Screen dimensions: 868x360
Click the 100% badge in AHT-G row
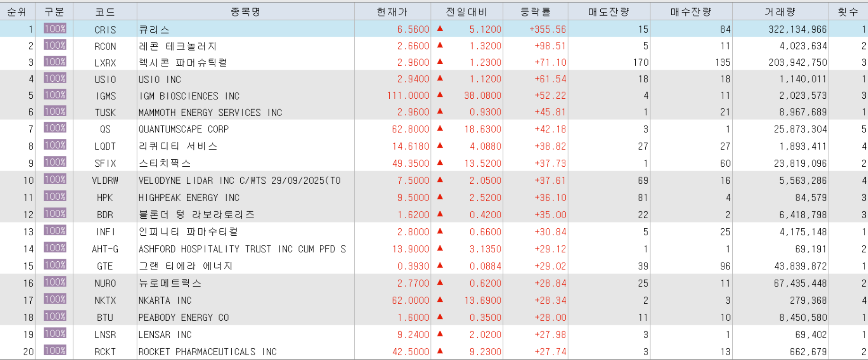pos(55,248)
